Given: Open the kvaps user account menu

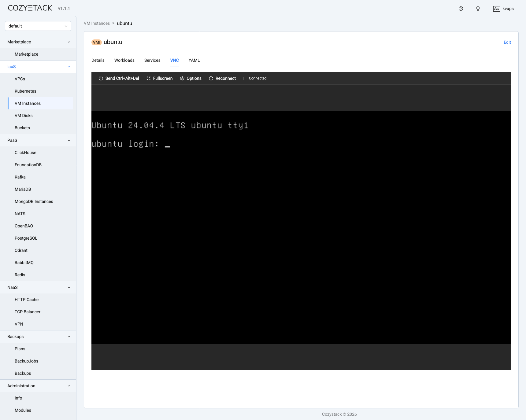Looking at the screenshot, I should [x=503, y=9].
